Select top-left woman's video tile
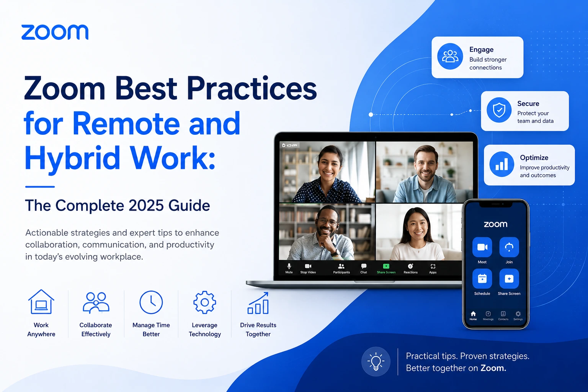The height and width of the screenshot is (392, 588). 327,172
